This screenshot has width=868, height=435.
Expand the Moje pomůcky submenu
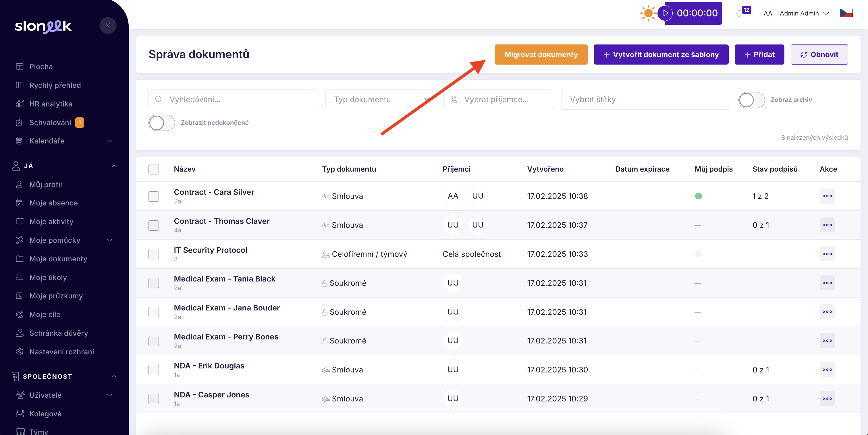109,240
